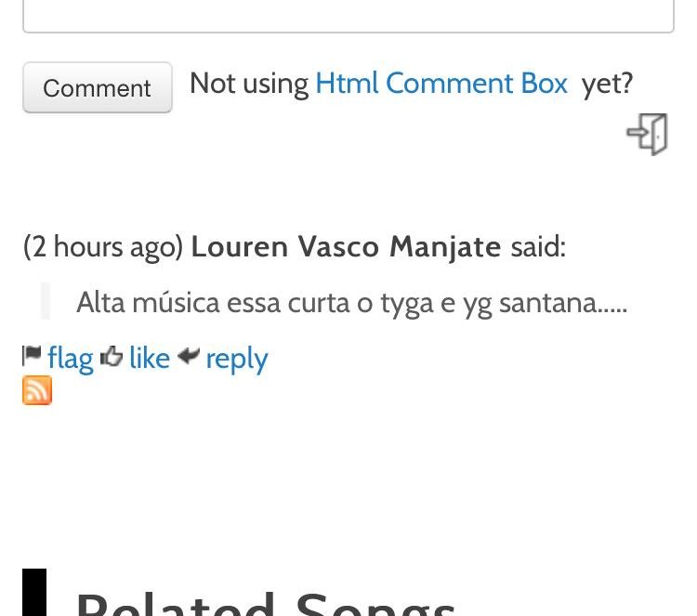The image size is (697, 616).
Task: Click the flag icon under the comment
Action: click(x=32, y=356)
